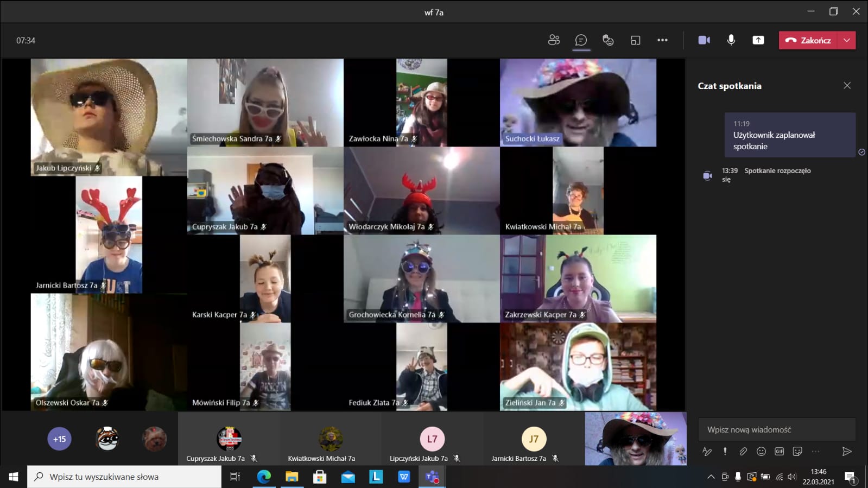Click 'Użytkownik zaplanował spotkanie' chat message
868x488 pixels.
(x=790, y=135)
